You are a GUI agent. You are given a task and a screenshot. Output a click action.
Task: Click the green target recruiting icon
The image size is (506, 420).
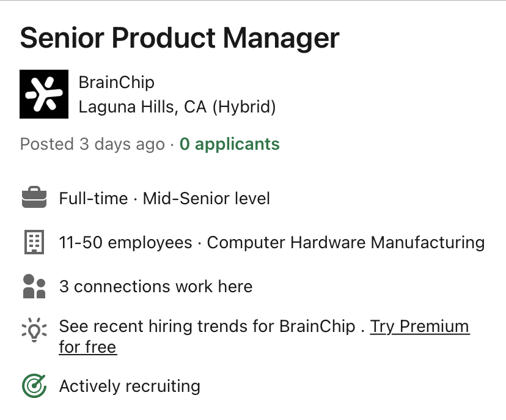[x=34, y=386]
